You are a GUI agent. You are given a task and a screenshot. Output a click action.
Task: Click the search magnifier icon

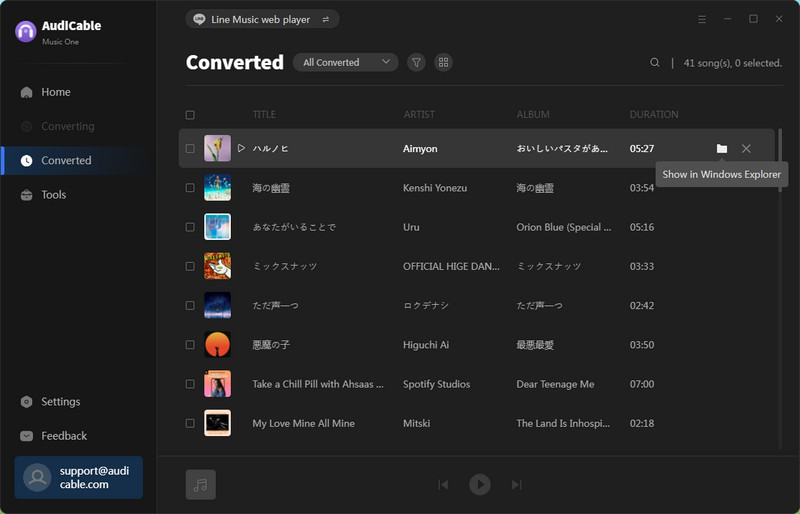655,62
